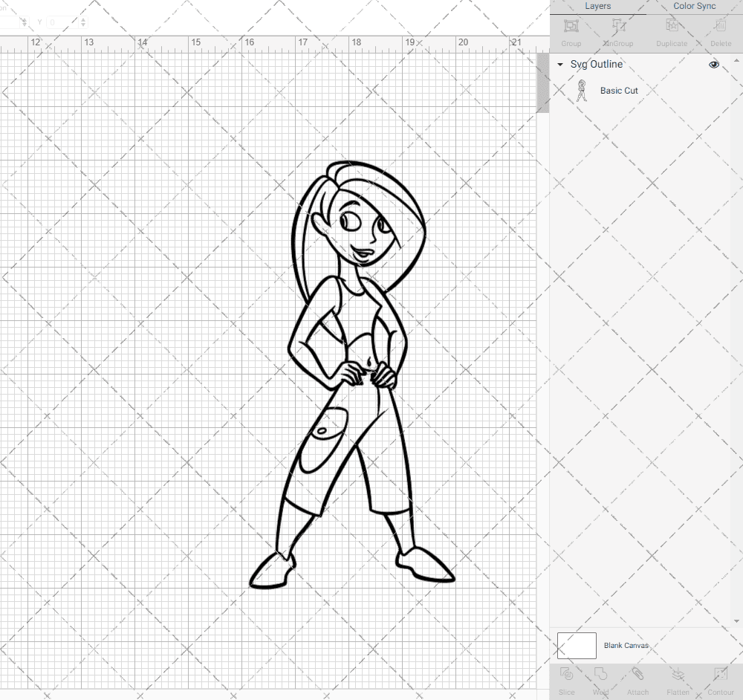Select the Basic Cut layer
The width and height of the screenshot is (743, 700).
[619, 90]
